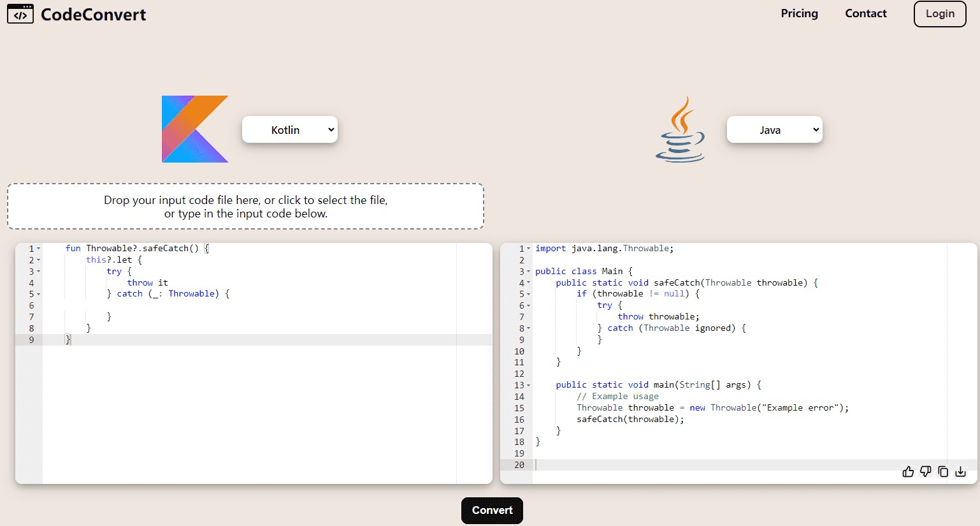The height and width of the screenshot is (526, 980).
Task: Click the thumbs up feedback icon
Action: [908, 472]
